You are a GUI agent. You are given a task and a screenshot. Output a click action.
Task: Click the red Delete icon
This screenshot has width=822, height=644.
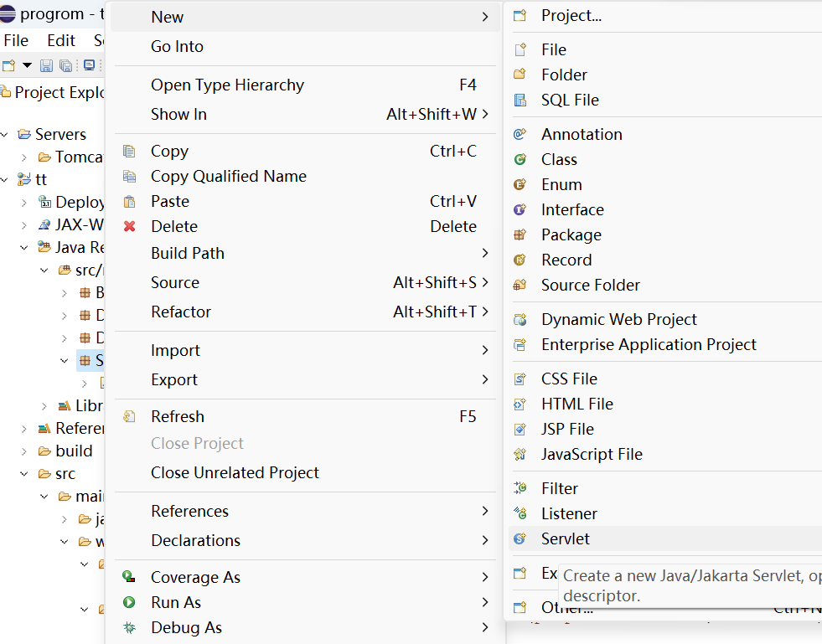click(x=129, y=226)
